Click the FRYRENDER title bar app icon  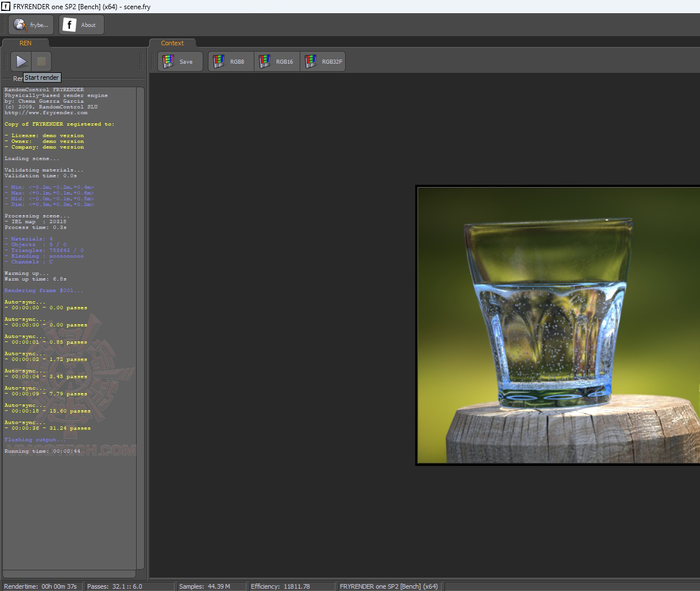click(x=6, y=6)
